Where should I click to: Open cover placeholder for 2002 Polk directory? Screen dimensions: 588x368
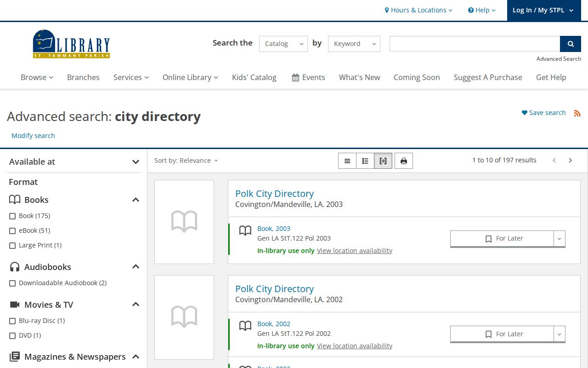[x=184, y=317]
